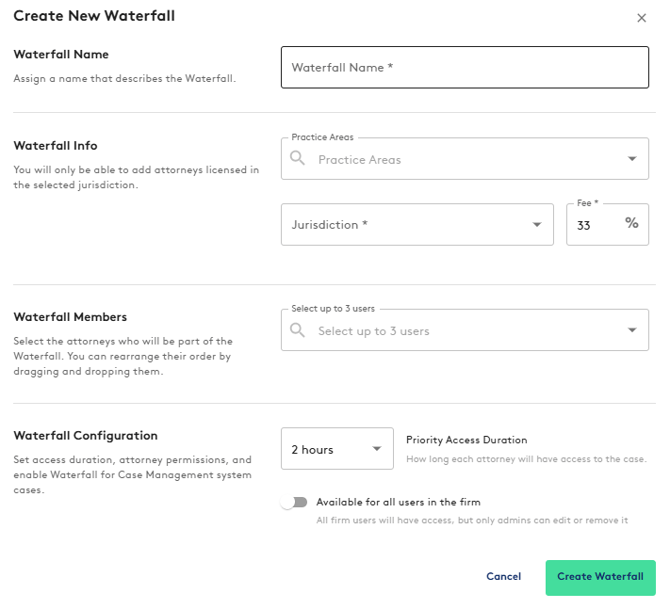Click the Practice Areas search magnifier icon
670x609 pixels.
pyautogui.click(x=297, y=159)
